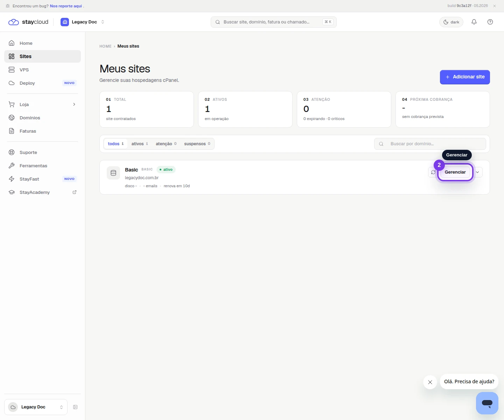
Task: Click the refresh icon on Basic site
Action: [x=433, y=172]
